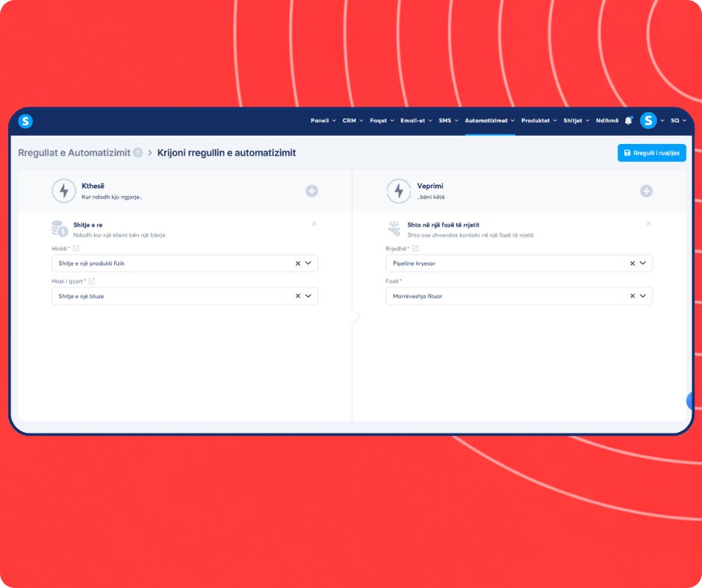Image resolution: width=702 pixels, height=588 pixels.
Task: Click the Rrjedhë field showing Pipeline kryesor
Action: [x=519, y=263]
